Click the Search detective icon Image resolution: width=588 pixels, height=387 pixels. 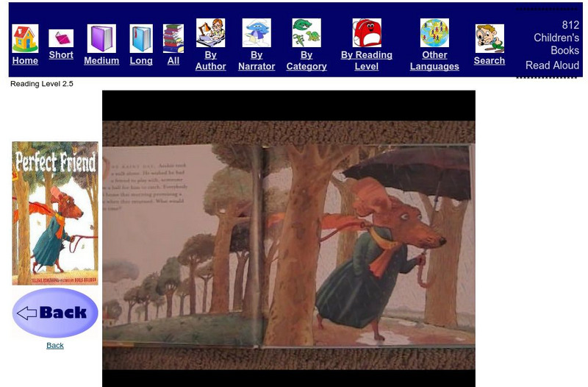[x=490, y=39]
